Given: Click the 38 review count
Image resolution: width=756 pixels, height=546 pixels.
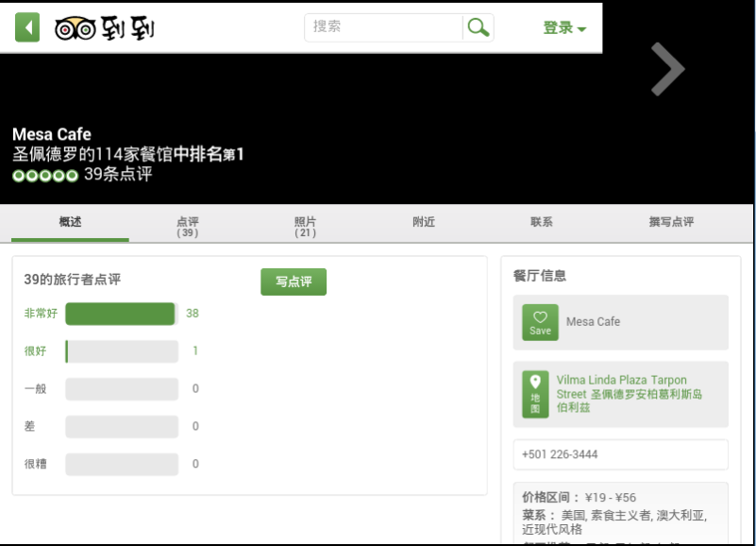Looking at the screenshot, I should click(x=193, y=314).
